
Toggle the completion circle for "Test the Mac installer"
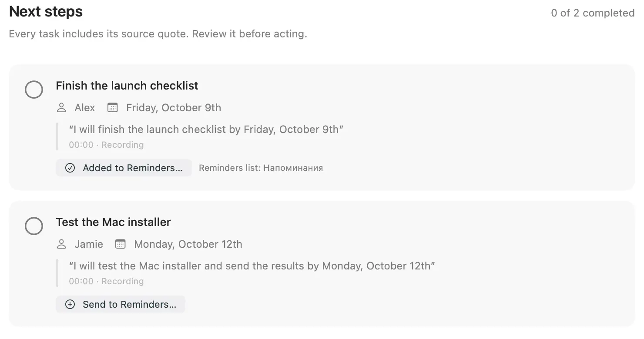[x=34, y=226]
